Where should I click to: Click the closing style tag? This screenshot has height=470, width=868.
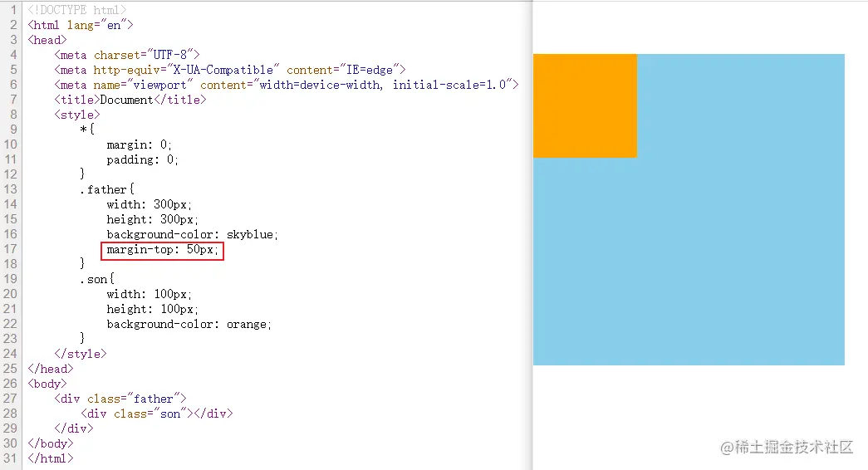pos(81,354)
